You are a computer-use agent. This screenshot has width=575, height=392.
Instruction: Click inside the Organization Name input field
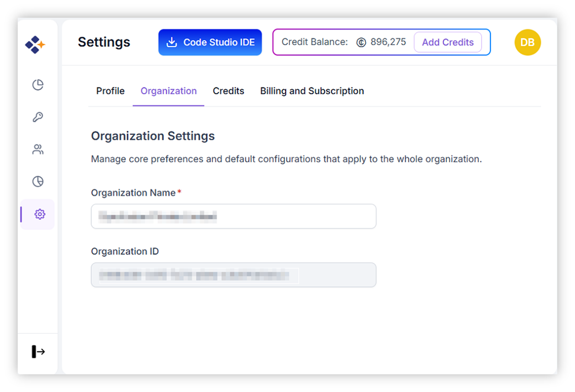pyautogui.click(x=233, y=216)
